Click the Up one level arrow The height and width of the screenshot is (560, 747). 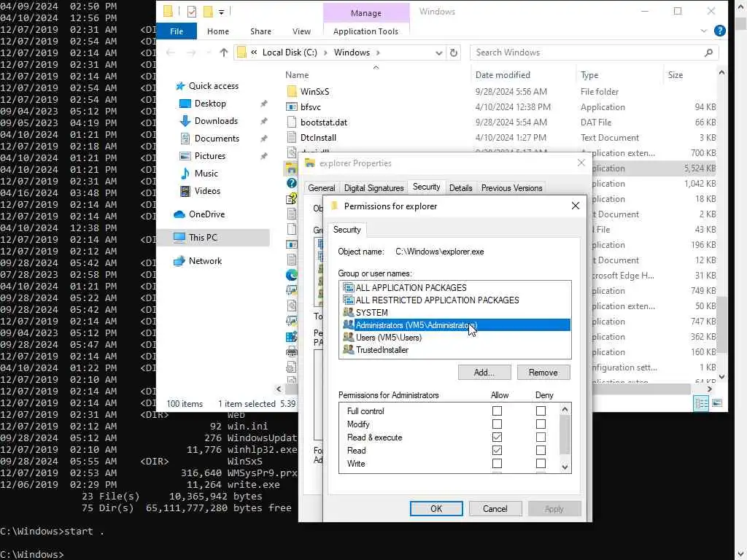click(223, 52)
